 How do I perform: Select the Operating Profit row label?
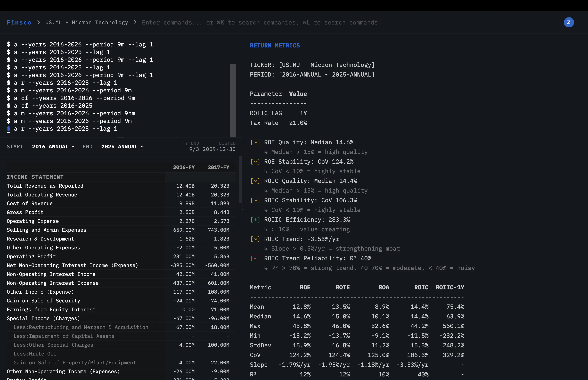pyautogui.click(x=31, y=256)
